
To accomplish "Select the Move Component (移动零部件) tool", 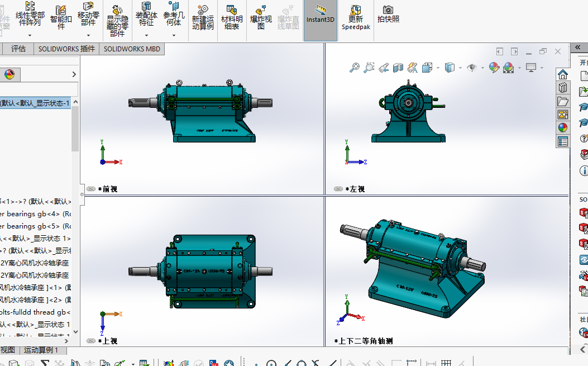I will point(88,13).
